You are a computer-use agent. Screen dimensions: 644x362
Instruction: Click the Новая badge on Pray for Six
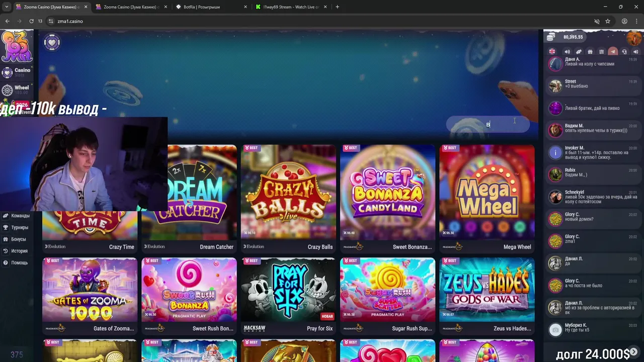tap(327, 316)
